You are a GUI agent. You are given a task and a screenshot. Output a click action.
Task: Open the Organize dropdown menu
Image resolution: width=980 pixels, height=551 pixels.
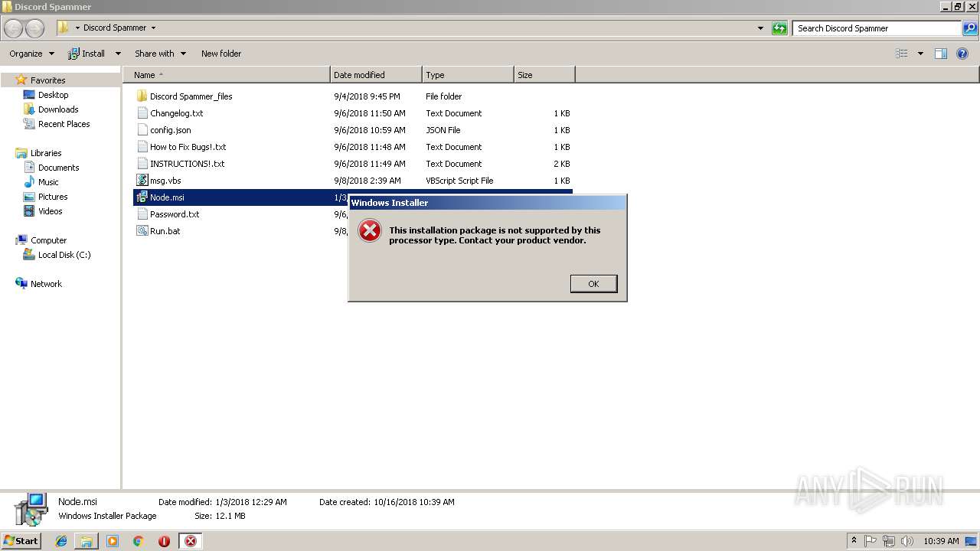click(x=31, y=54)
